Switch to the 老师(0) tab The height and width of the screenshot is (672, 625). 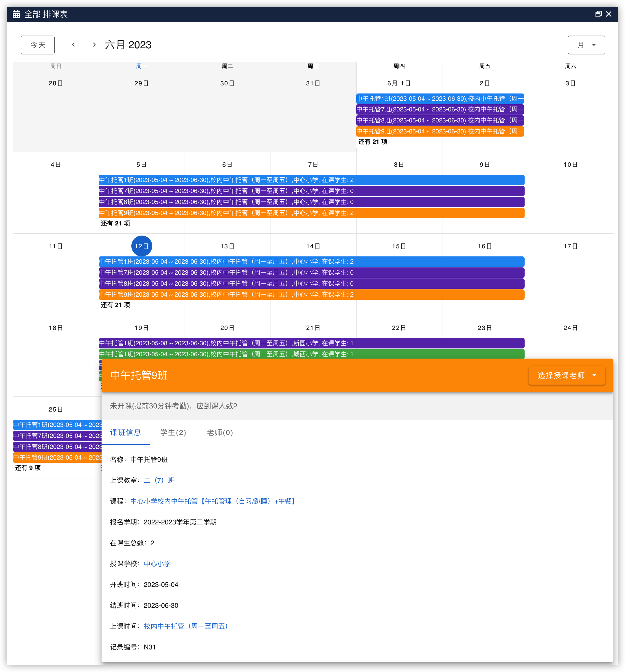coord(220,432)
